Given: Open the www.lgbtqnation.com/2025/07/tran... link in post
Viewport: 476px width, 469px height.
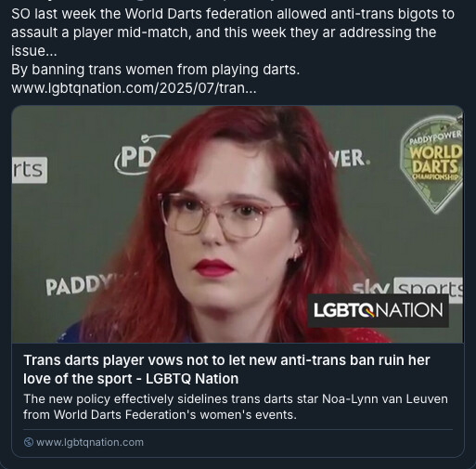Looking at the screenshot, I should (x=134, y=88).
